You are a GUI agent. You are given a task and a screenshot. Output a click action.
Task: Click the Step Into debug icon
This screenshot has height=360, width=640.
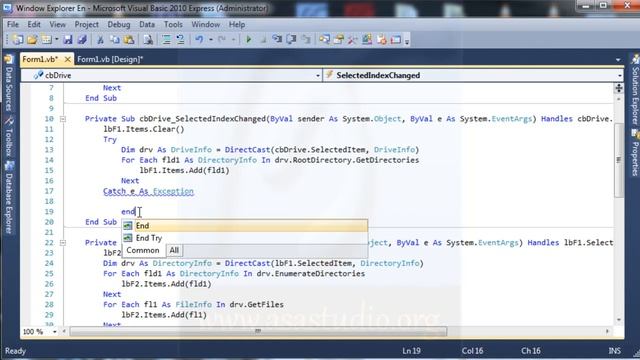click(277, 40)
